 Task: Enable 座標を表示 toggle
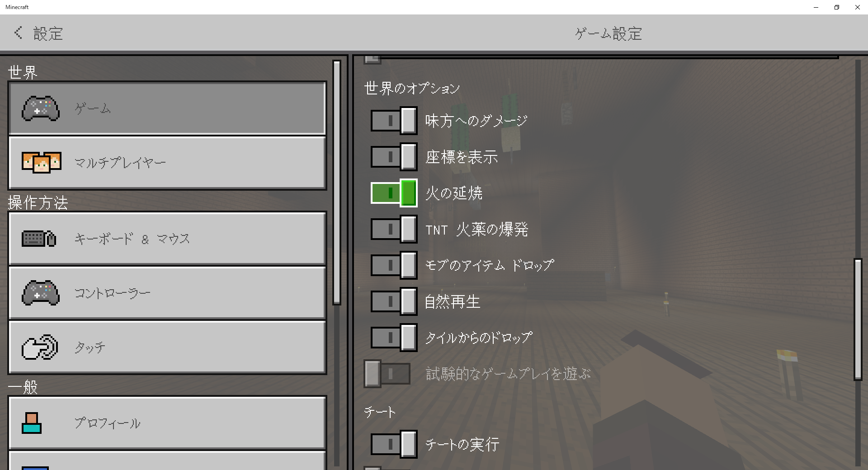(x=394, y=157)
